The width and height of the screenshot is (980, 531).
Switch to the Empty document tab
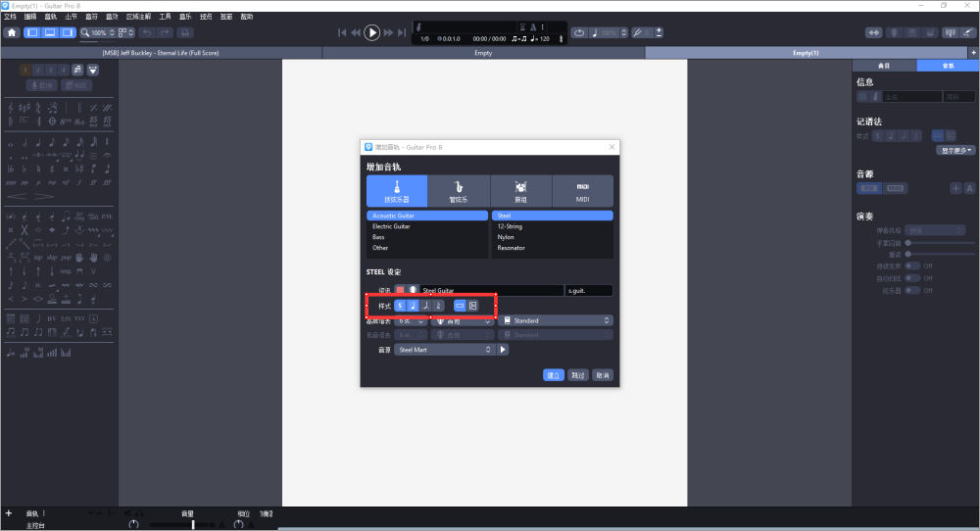pos(483,53)
